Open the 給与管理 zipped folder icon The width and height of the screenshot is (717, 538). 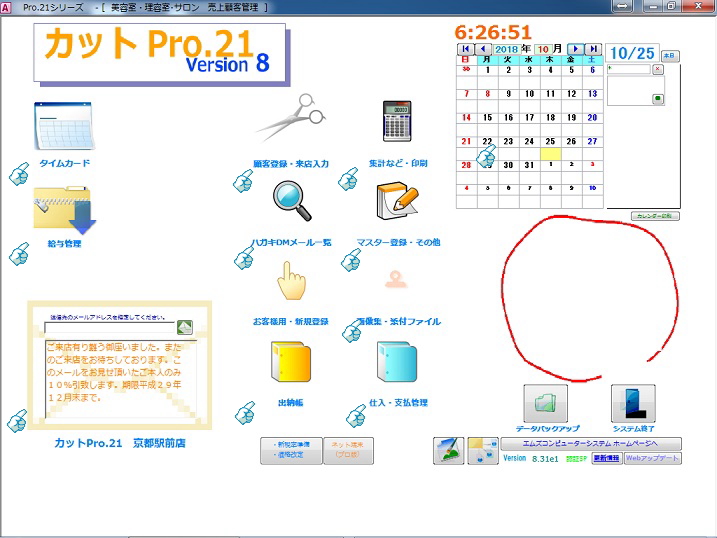point(64,209)
